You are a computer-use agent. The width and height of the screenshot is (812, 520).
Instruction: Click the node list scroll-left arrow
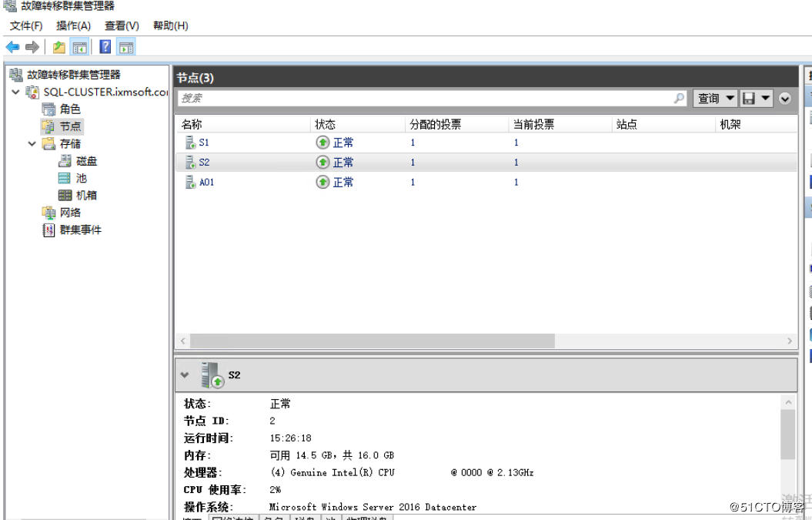(x=183, y=341)
